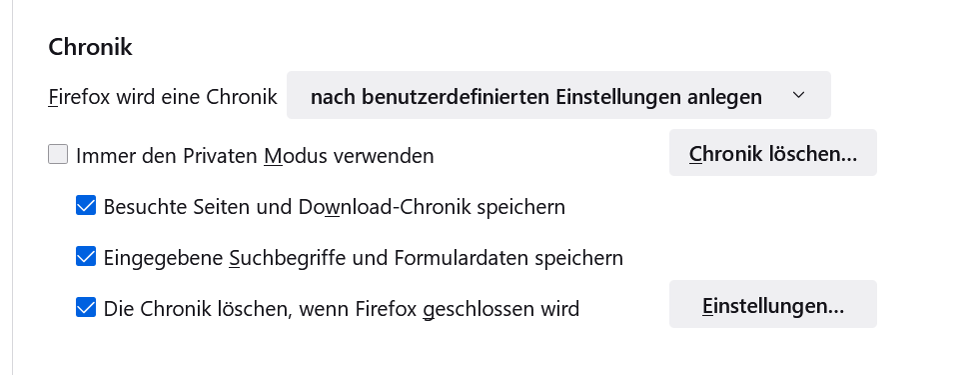Screen dimensions: 980x375
Task: Click the 'Chronik löschen...' button
Action: coord(773,153)
